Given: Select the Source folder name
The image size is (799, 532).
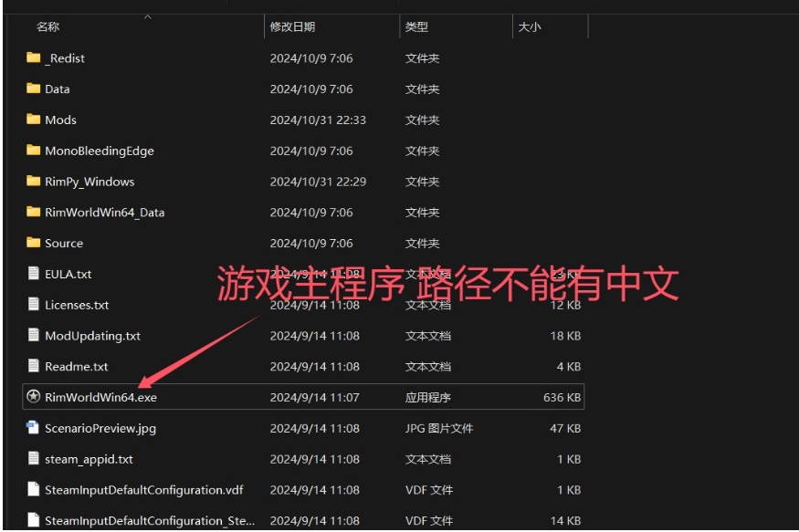Looking at the screenshot, I should pyautogui.click(x=64, y=243).
